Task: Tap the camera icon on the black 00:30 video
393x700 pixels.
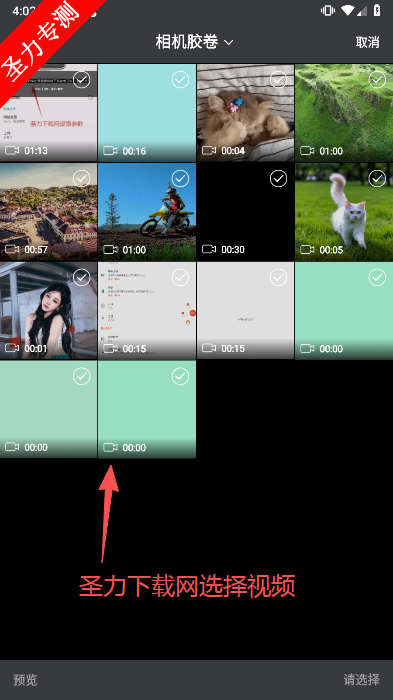Action: 209,250
